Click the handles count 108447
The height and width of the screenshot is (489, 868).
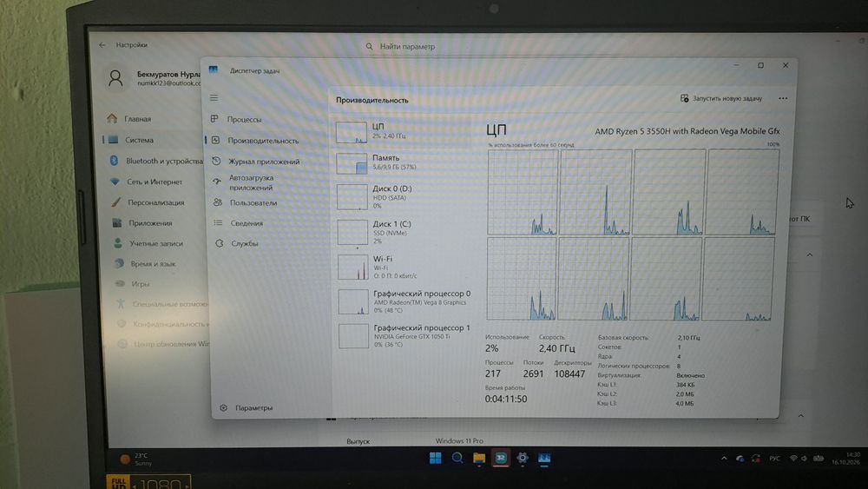coord(569,373)
